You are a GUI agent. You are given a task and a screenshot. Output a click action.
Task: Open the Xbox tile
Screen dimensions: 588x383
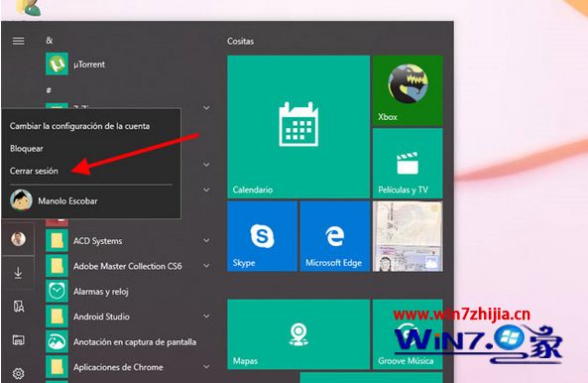click(408, 90)
